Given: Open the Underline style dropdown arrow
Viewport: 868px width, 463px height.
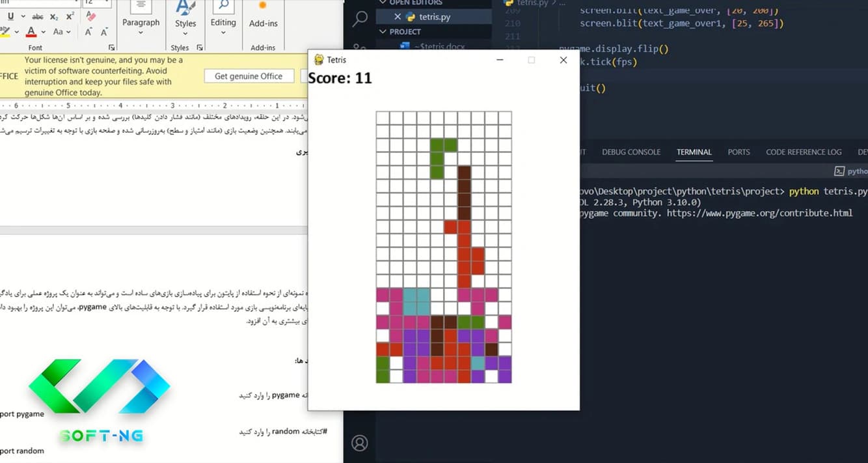Looking at the screenshot, I should point(23,16).
